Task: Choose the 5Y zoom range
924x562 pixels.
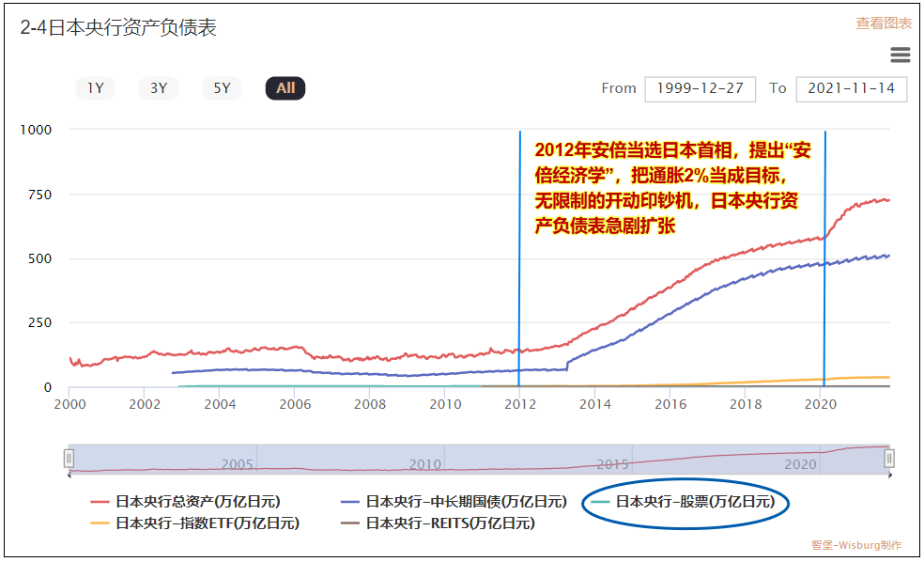Action: click(x=222, y=88)
